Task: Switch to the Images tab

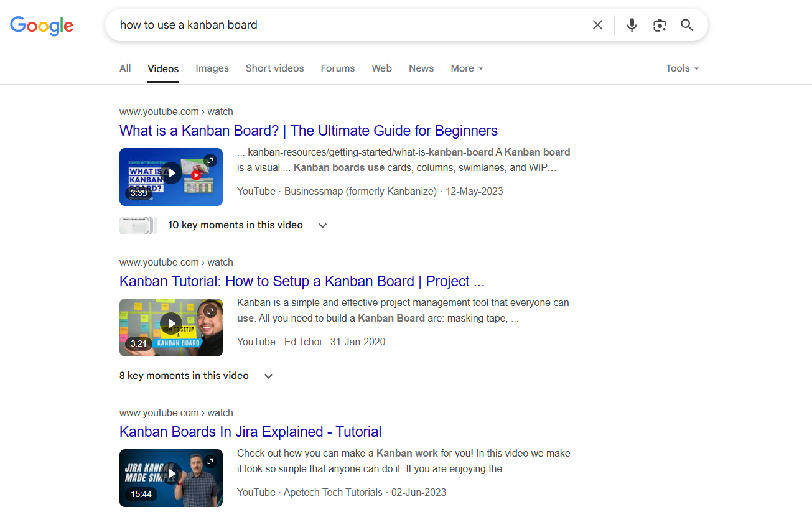Action: point(212,68)
